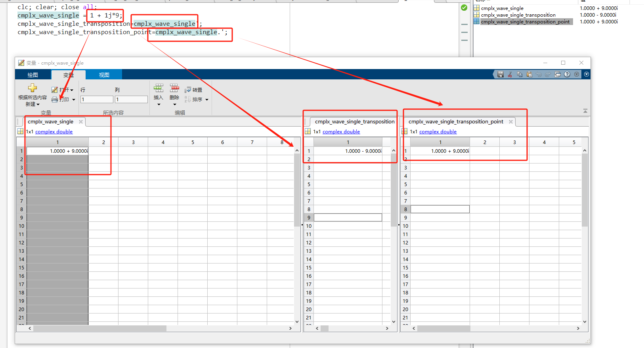The height and width of the screenshot is (348, 644).
Task: Click the editor line 'clc; clear; close all;'
Action: click(57, 7)
